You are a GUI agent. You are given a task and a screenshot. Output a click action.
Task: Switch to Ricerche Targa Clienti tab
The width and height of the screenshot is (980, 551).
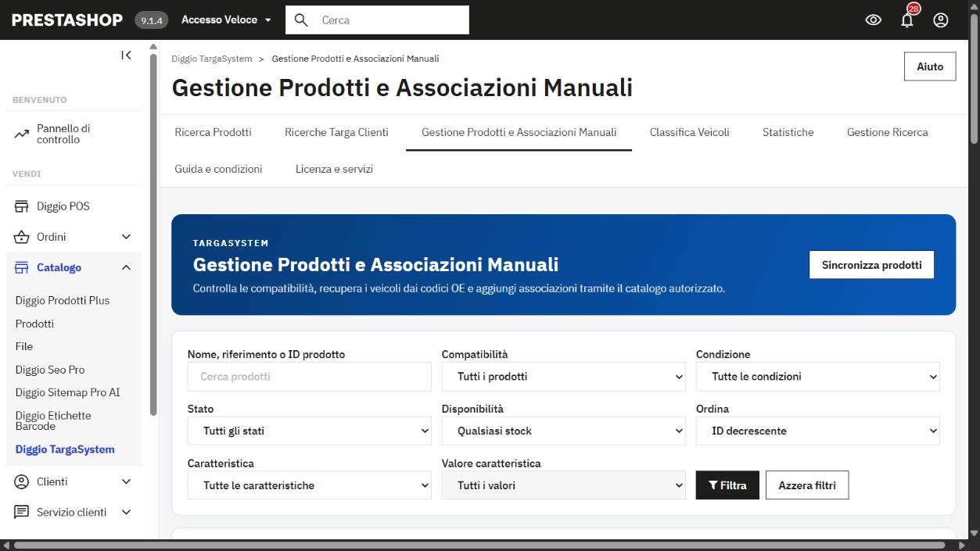pyautogui.click(x=336, y=132)
